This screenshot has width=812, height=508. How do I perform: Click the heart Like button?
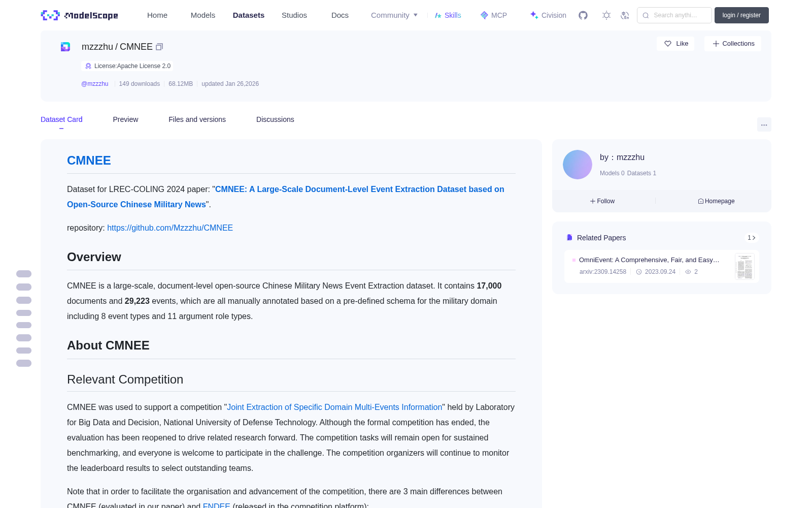pyautogui.click(x=675, y=44)
